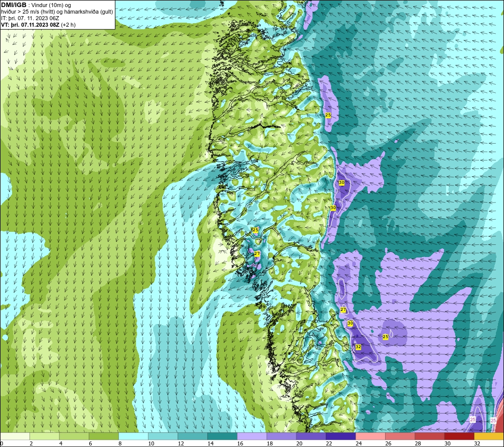Image resolution: width=504 pixels, height=447 pixels.
Task: Pick the purple legend swatch between 20 and 22
Action: pos(311,436)
